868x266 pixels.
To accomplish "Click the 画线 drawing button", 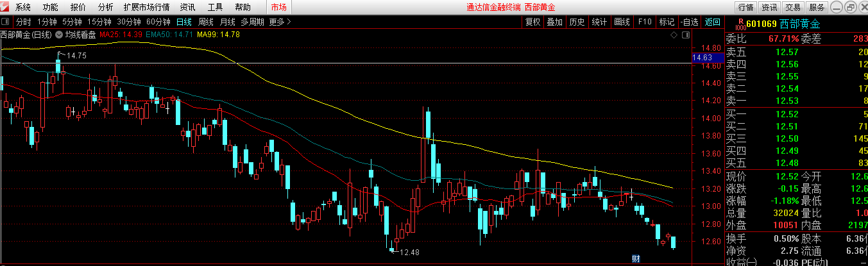I will coord(622,21).
